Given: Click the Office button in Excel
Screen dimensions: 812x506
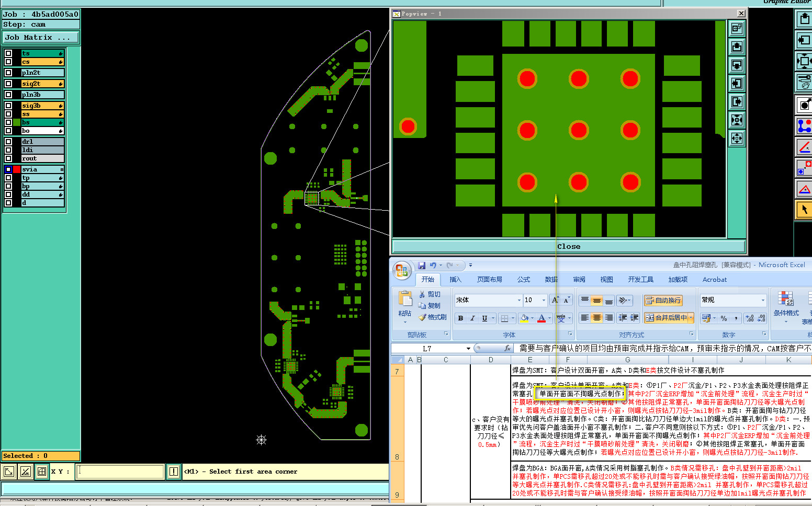Looking at the screenshot, I should [x=402, y=270].
